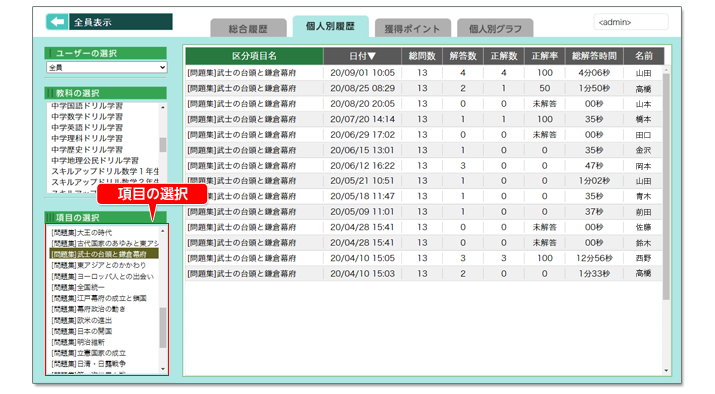Click the date cell 20/05/18 11:47
The image size is (715, 394).
click(x=363, y=197)
